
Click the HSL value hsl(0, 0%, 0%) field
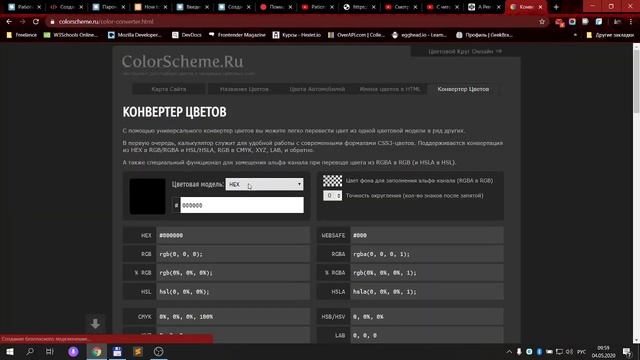(x=233, y=292)
